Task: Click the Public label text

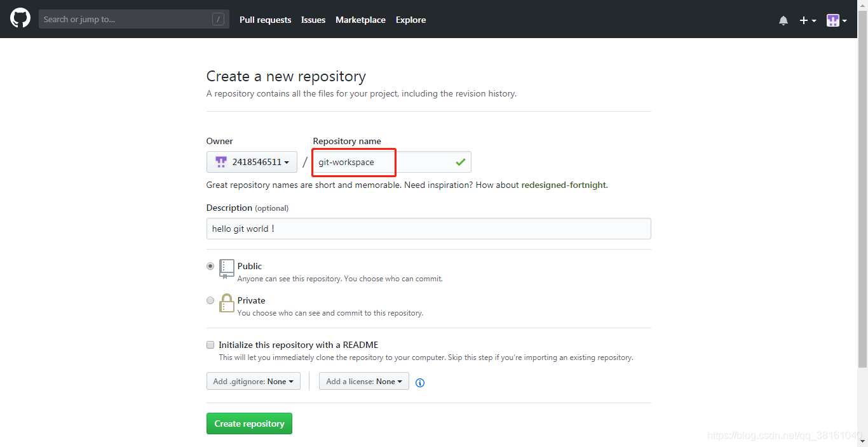Action: [x=250, y=266]
